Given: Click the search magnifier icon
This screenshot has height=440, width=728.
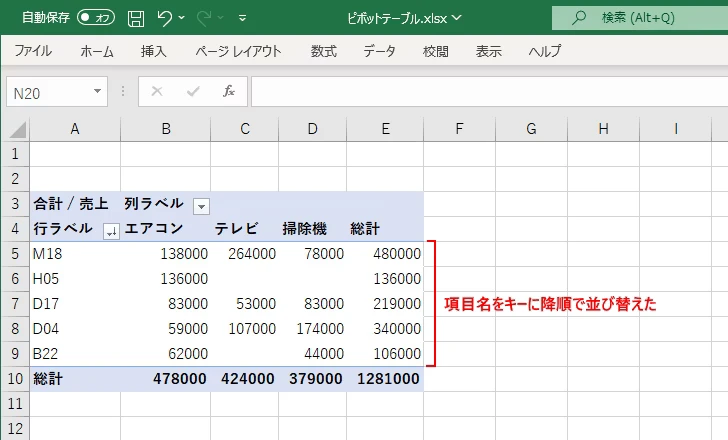Looking at the screenshot, I should (x=578, y=18).
